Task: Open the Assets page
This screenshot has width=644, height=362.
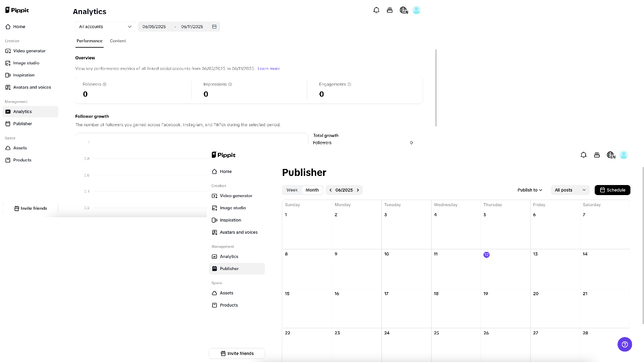Action: point(226,293)
